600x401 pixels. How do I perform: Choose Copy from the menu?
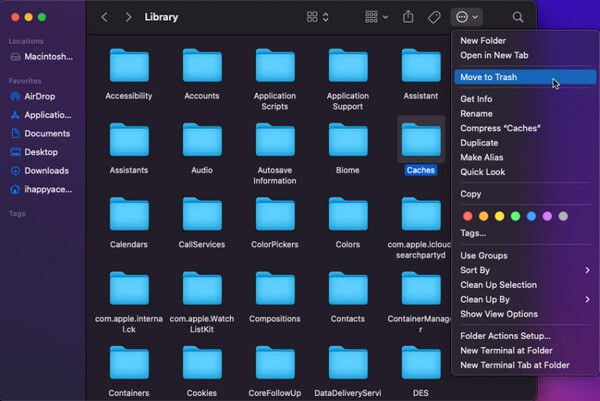[x=525, y=194]
